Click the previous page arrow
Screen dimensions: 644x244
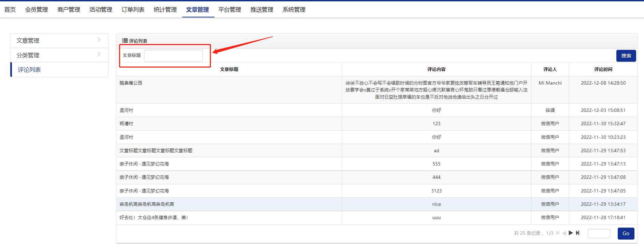click(x=564, y=233)
